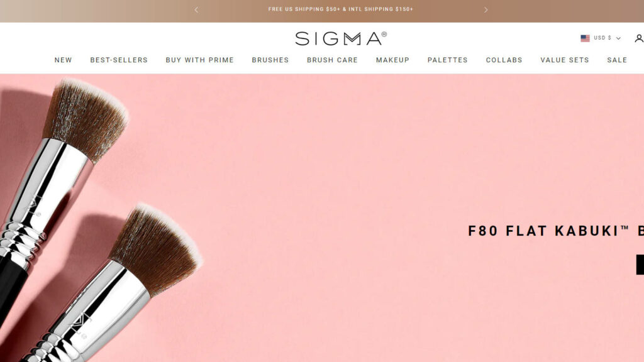Click the free shipping announcement text

(x=340, y=9)
